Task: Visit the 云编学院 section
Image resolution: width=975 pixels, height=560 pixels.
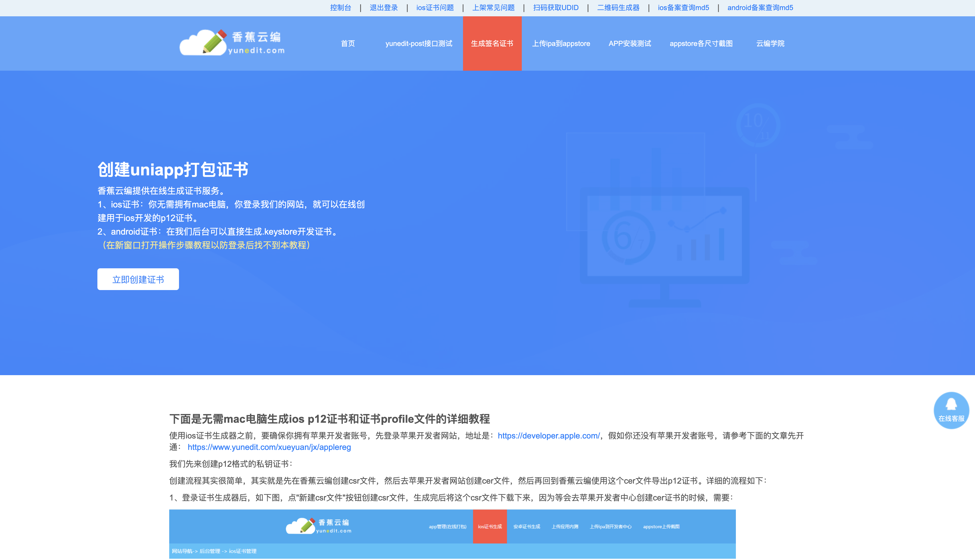Action: 770,43
